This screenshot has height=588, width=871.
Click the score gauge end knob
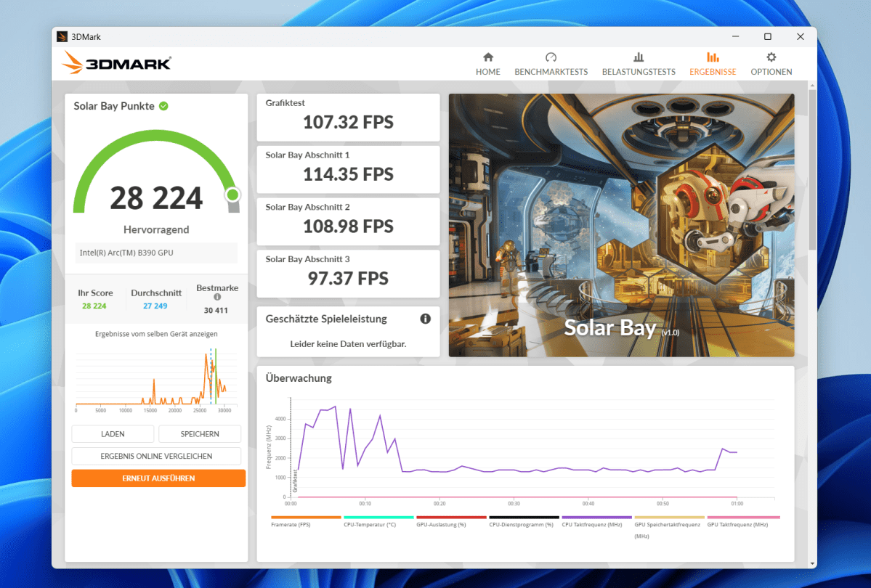tap(232, 195)
